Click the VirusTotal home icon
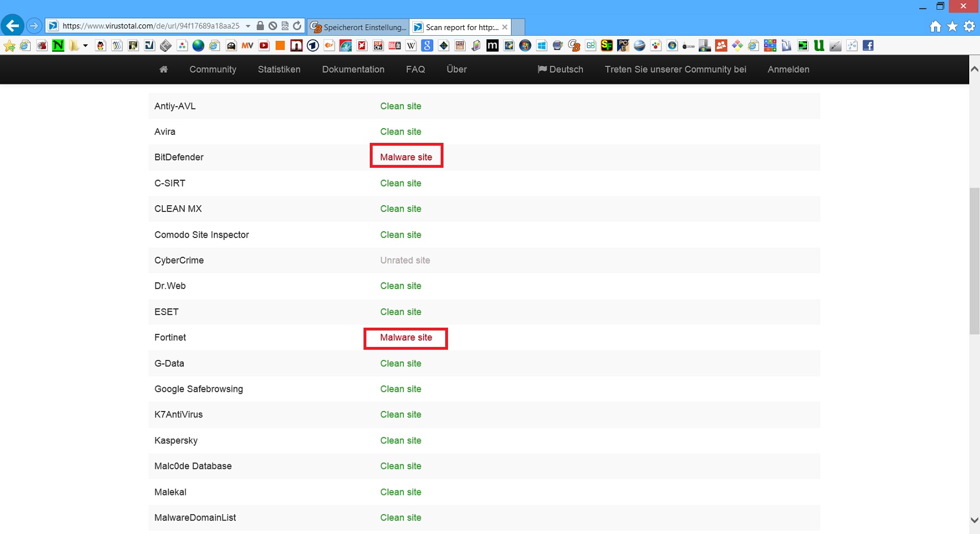Image resolution: width=980 pixels, height=534 pixels. tap(163, 69)
